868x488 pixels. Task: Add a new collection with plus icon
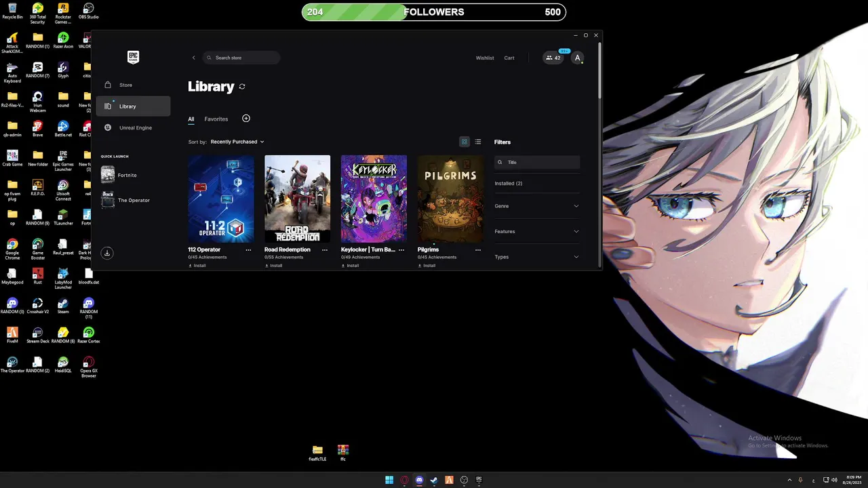pyautogui.click(x=246, y=119)
